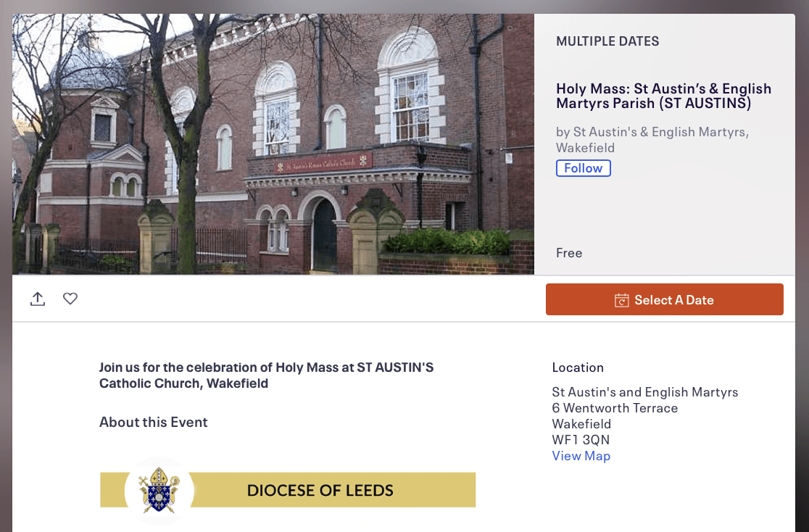Follow St Austin's & English Martyrs organizer
Screen dimensions: 809x532
pos(583,168)
